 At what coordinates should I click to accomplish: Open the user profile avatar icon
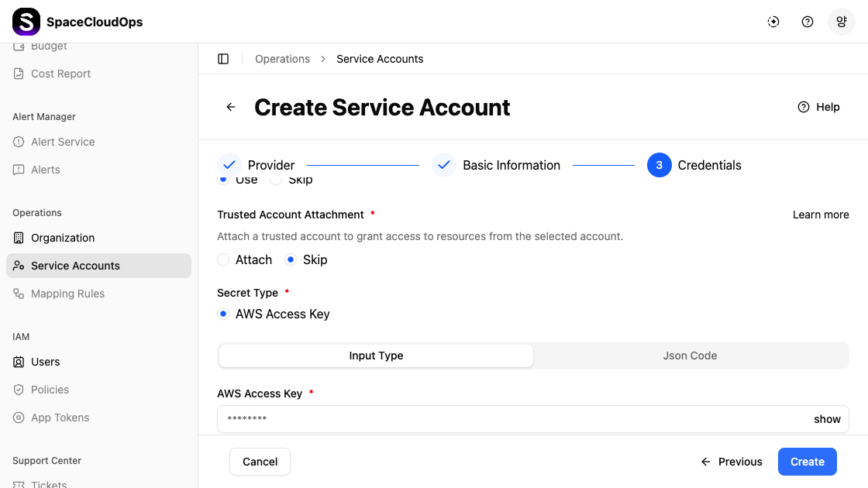tap(841, 22)
